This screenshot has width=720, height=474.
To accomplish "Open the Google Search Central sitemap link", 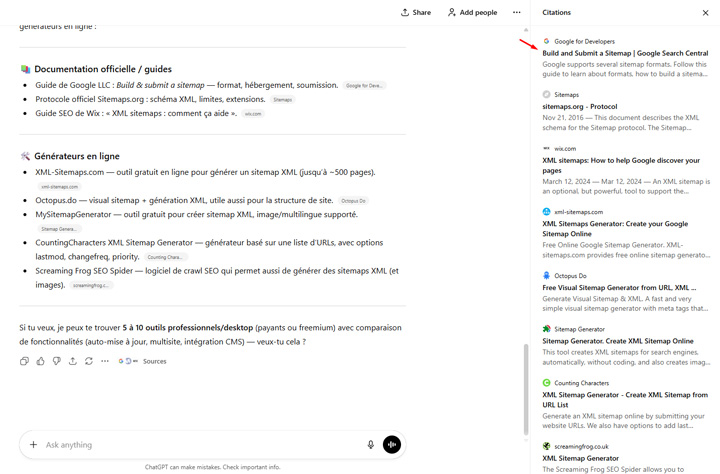I will pyautogui.click(x=625, y=53).
